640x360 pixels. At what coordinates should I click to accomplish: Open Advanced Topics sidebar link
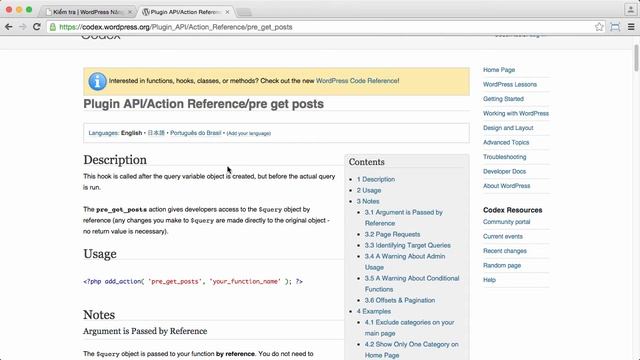click(506, 142)
